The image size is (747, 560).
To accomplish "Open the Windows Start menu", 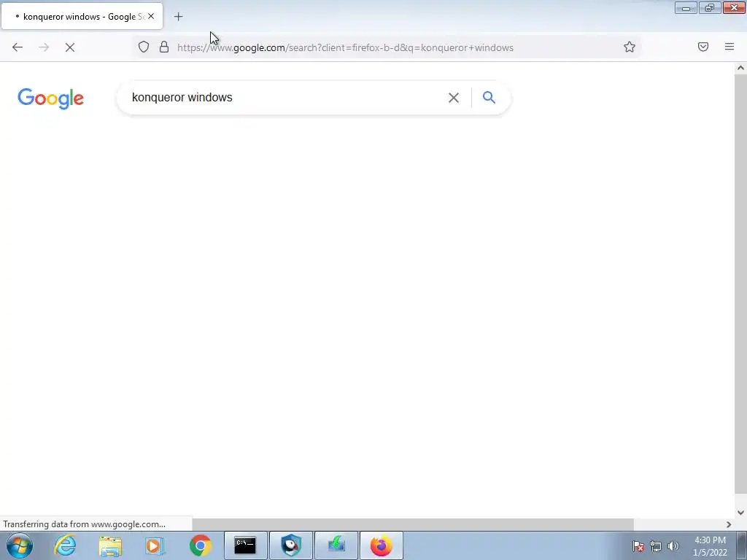I will (x=20, y=545).
